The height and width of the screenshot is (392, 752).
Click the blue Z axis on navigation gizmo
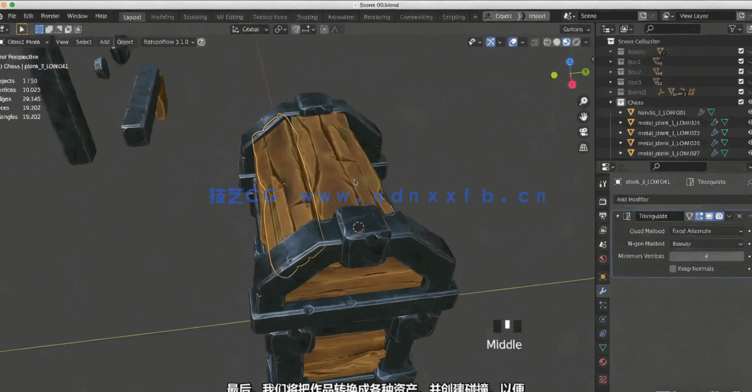pyautogui.click(x=570, y=62)
